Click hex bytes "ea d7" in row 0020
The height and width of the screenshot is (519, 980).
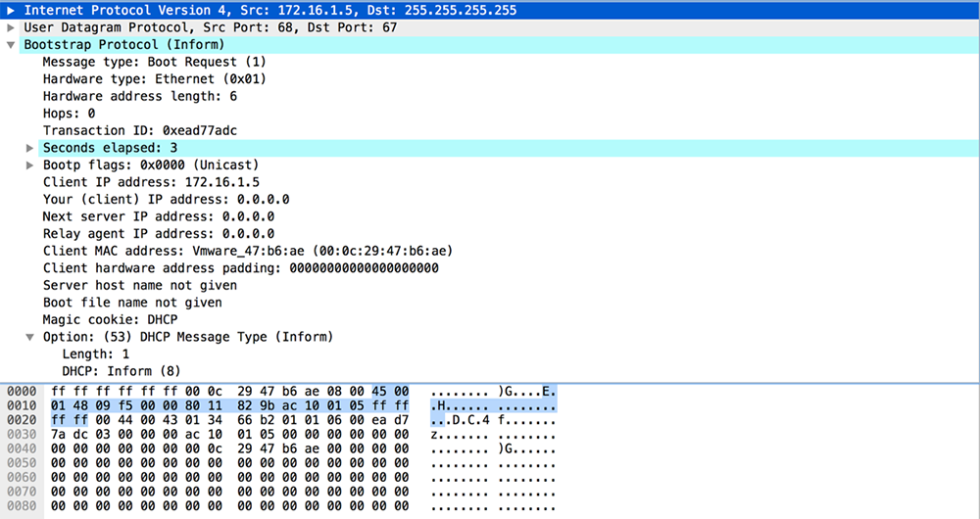click(391, 420)
